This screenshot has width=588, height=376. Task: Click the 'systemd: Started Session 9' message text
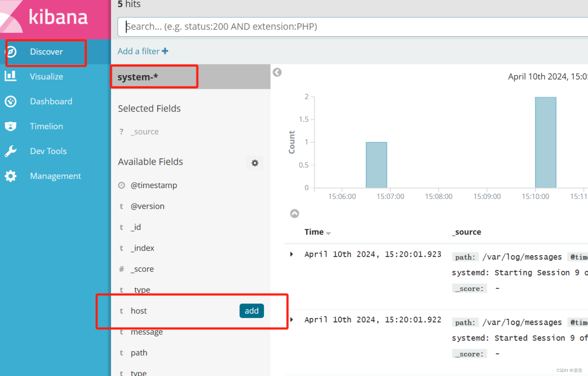pyautogui.click(x=520, y=338)
